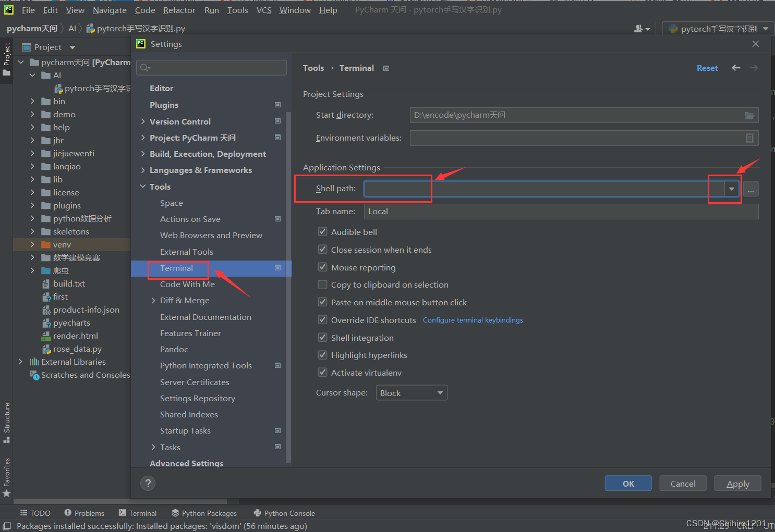
Task: Toggle Highlight hyperlinks checkbox
Action: pos(323,355)
